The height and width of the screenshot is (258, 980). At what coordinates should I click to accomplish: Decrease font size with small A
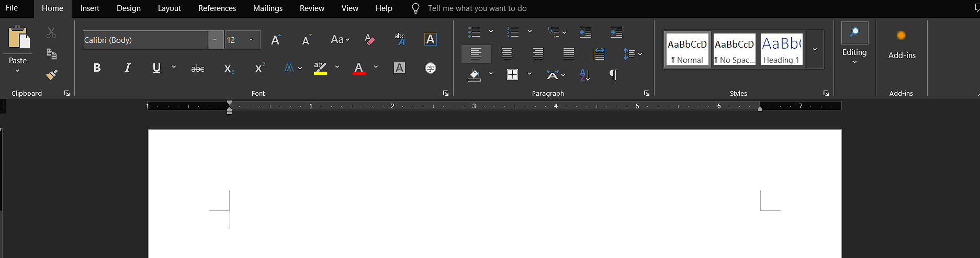307,40
